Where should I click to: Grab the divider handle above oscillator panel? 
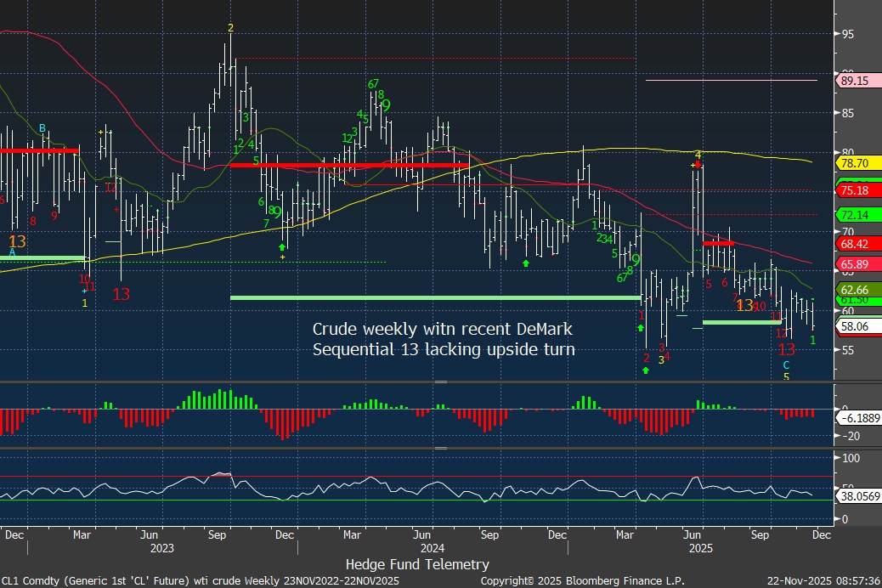(440, 448)
